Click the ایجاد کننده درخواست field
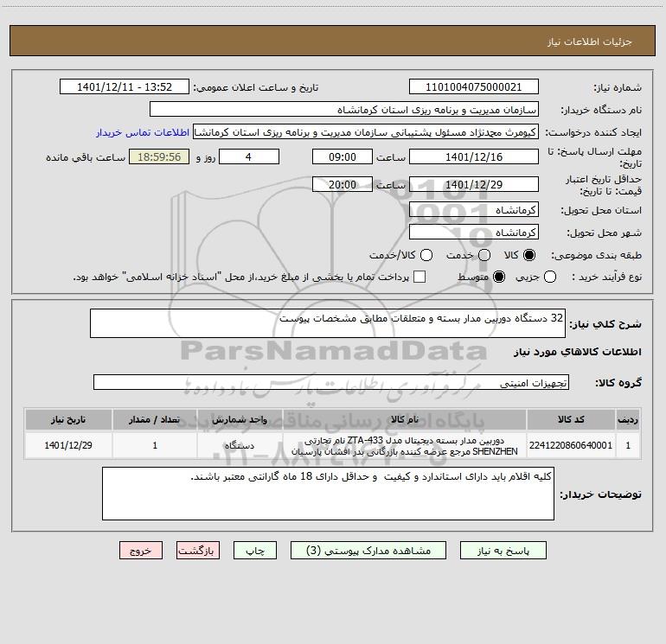This screenshot has height=644, width=666. 366,132
